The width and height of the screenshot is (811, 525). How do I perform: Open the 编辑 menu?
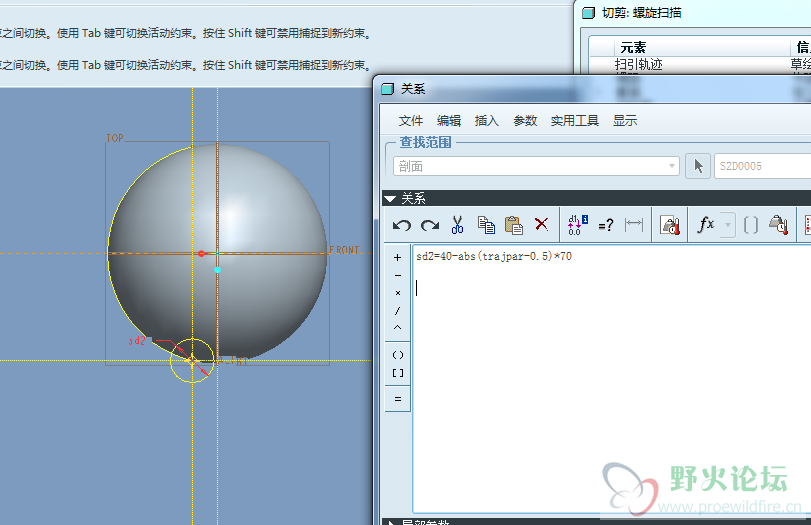[x=448, y=121]
